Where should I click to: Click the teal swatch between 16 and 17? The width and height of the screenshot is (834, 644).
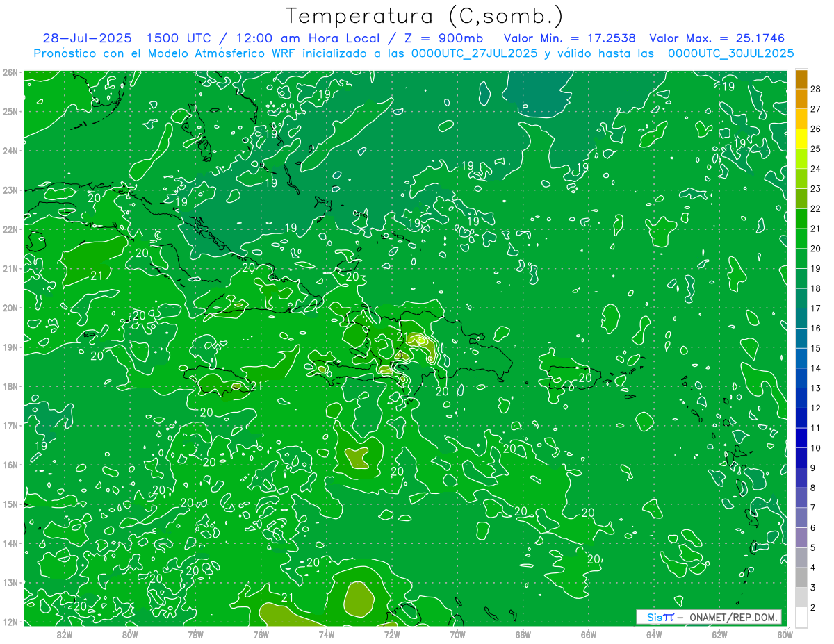pos(801,319)
